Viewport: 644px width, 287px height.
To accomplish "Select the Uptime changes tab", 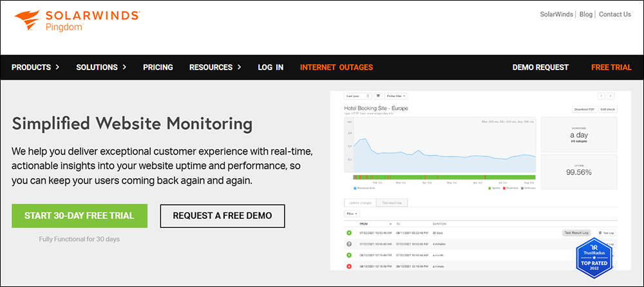I will 361,203.
